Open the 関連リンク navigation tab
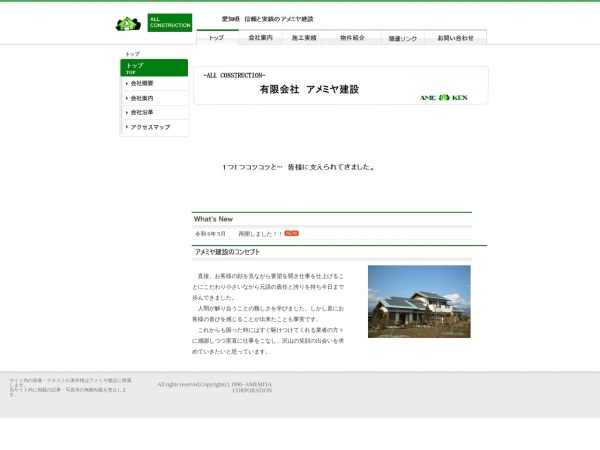Viewport: 600px width, 450px height. pos(403,38)
